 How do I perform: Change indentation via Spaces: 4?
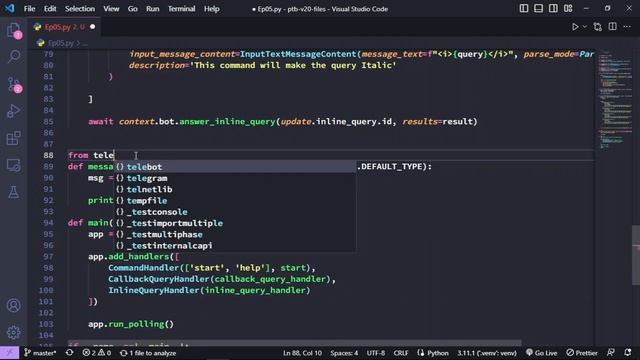[x=344, y=353]
